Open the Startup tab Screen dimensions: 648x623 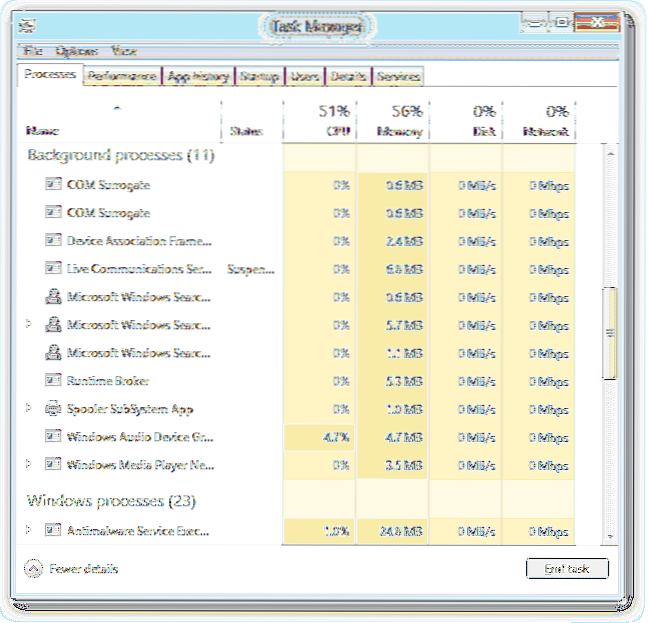(x=260, y=76)
